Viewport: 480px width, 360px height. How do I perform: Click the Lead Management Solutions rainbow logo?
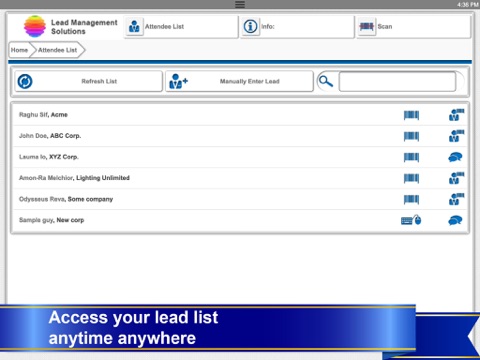click(x=35, y=26)
